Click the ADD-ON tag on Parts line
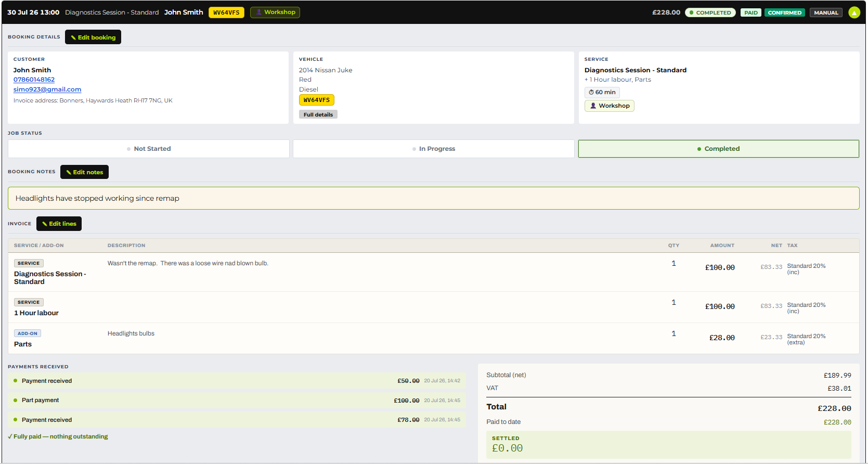This screenshot has height=464, width=868. 28,333
